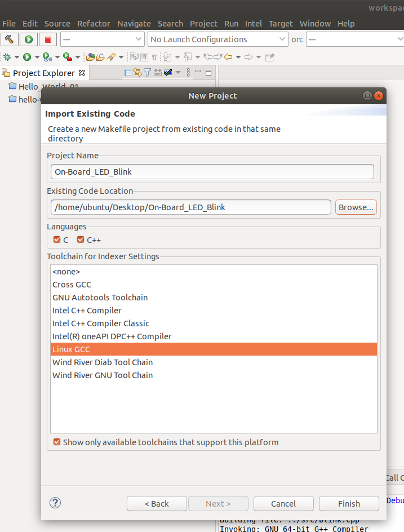Click the Browse... button
Viewport: 404px width, 532px height.
click(x=356, y=207)
